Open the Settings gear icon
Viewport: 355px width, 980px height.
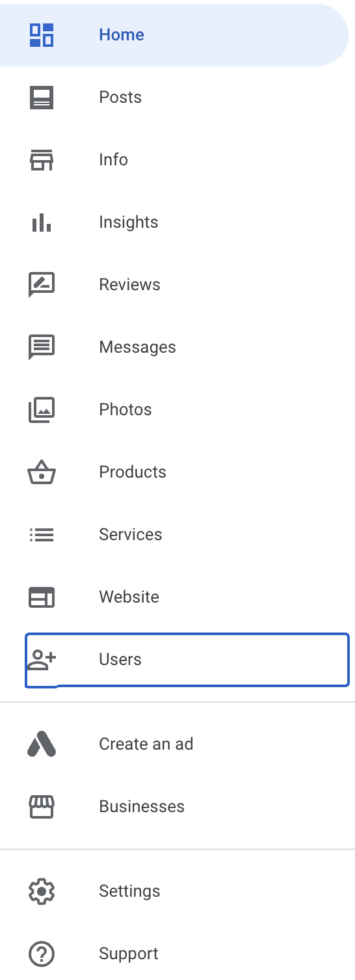[x=42, y=891]
